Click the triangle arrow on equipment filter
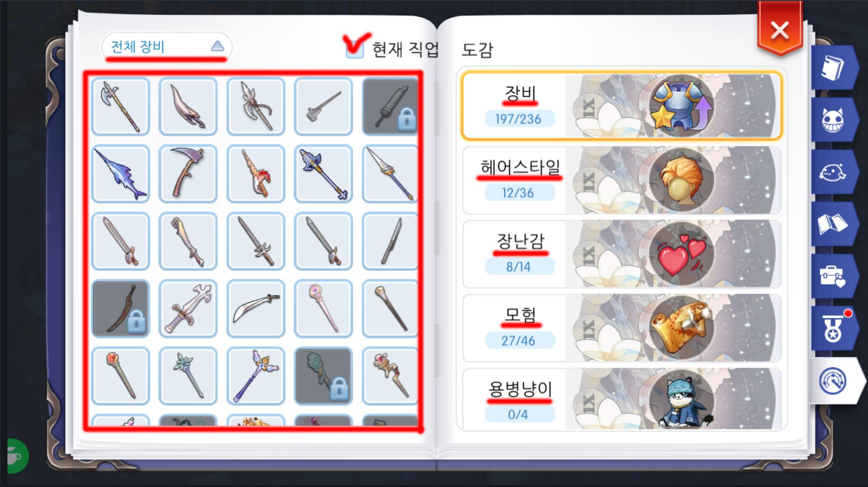The height and width of the screenshot is (487, 868). coord(217,46)
